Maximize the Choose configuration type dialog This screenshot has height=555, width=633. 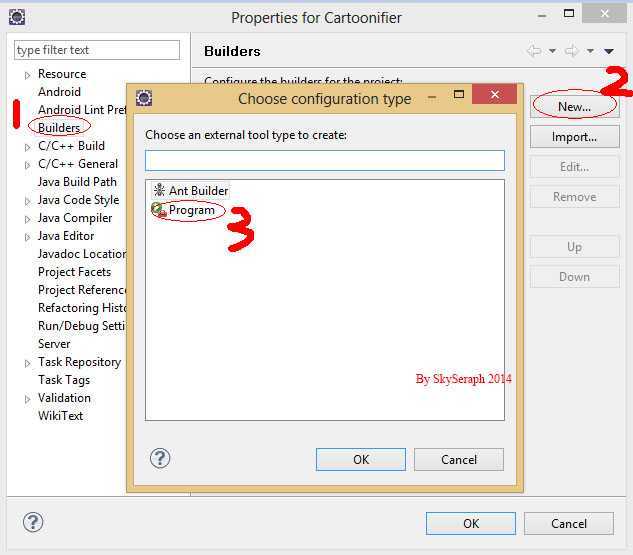(459, 94)
